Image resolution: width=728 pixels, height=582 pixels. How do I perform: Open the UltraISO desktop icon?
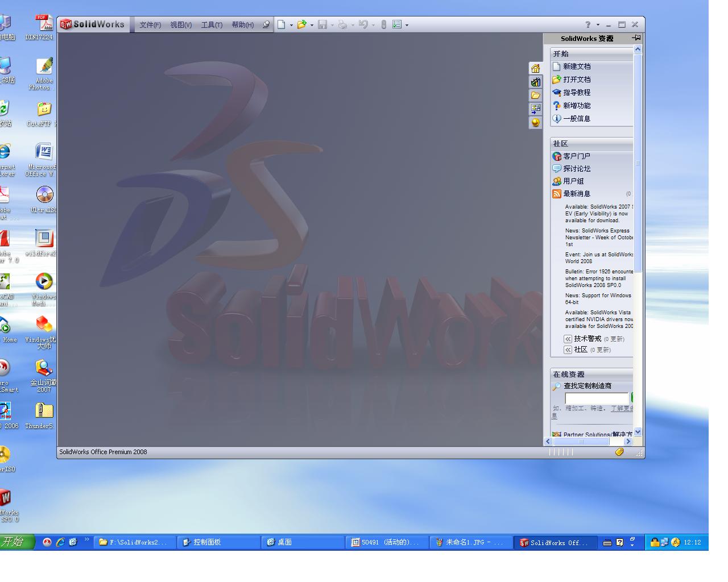pyautogui.click(x=44, y=199)
